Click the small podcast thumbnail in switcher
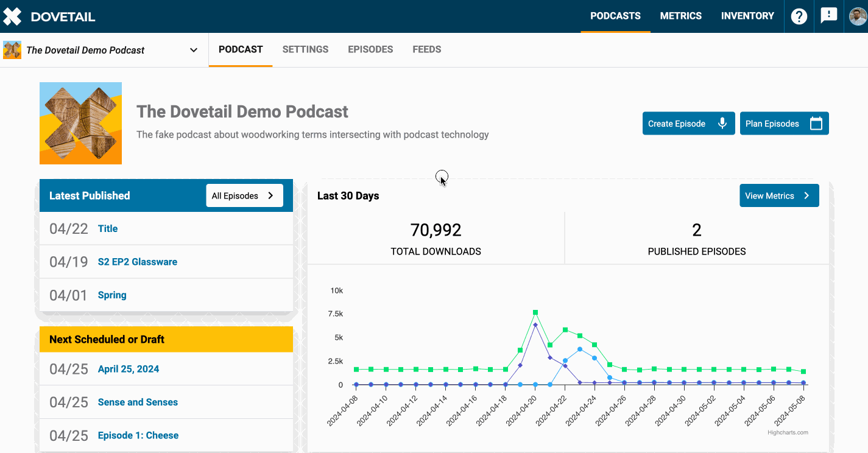This screenshot has width=868, height=453. tap(12, 50)
